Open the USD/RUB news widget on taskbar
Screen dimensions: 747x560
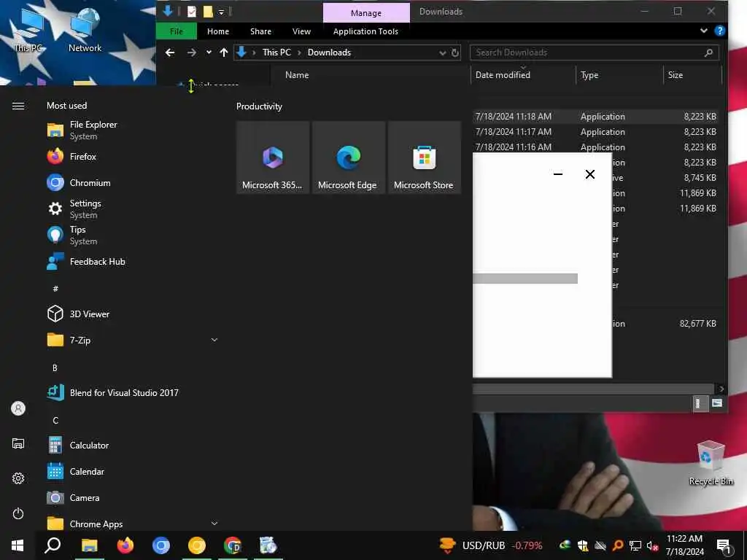(x=491, y=545)
